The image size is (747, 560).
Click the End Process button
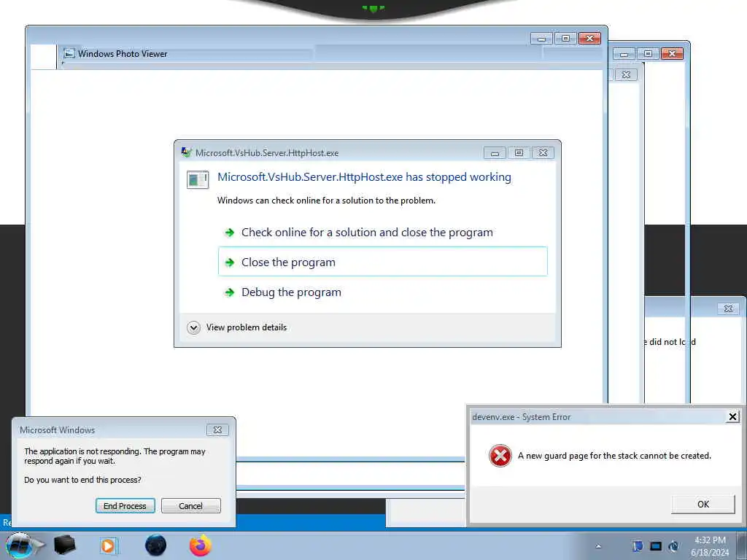(x=125, y=506)
